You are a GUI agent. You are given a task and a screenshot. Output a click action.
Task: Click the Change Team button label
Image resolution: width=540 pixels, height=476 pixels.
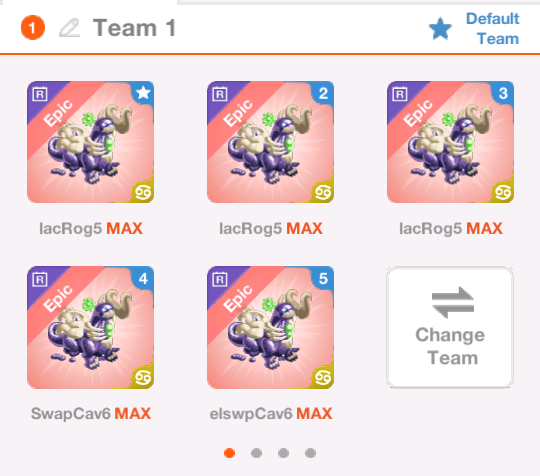pyautogui.click(x=451, y=346)
